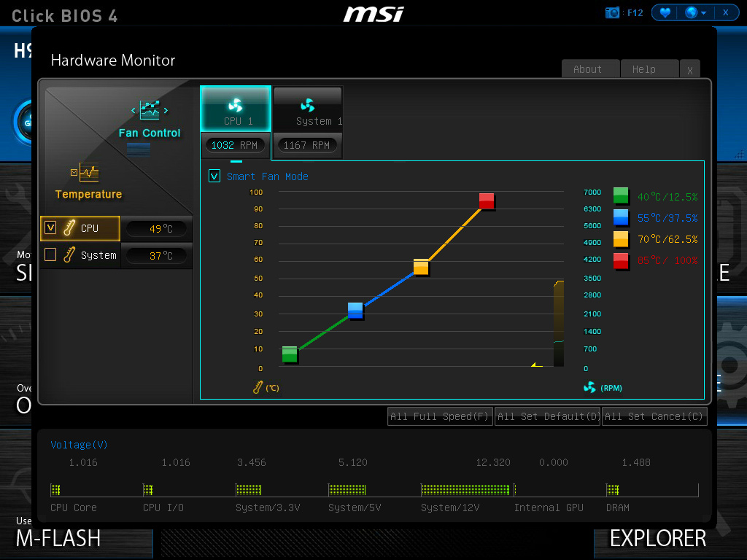Open the Fan Control graph icon
747x560 pixels.
click(150, 111)
